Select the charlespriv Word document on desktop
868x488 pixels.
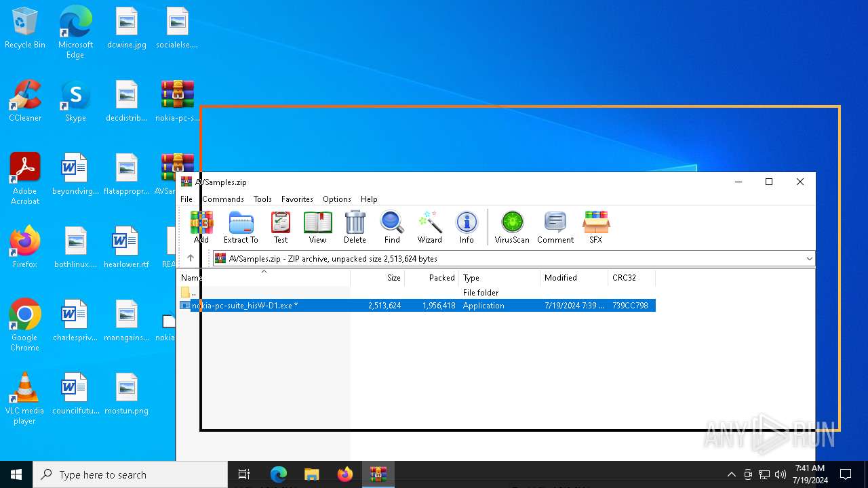[x=75, y=321]
